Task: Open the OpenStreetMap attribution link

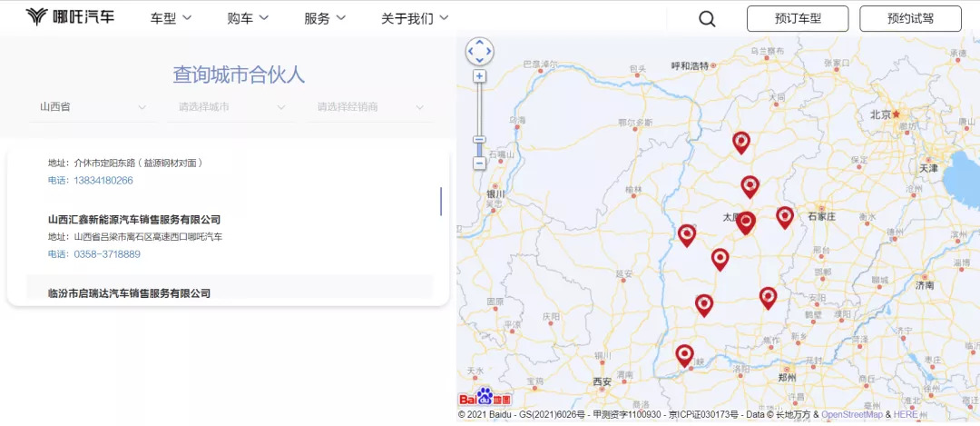Action: (x=852, y=415)
